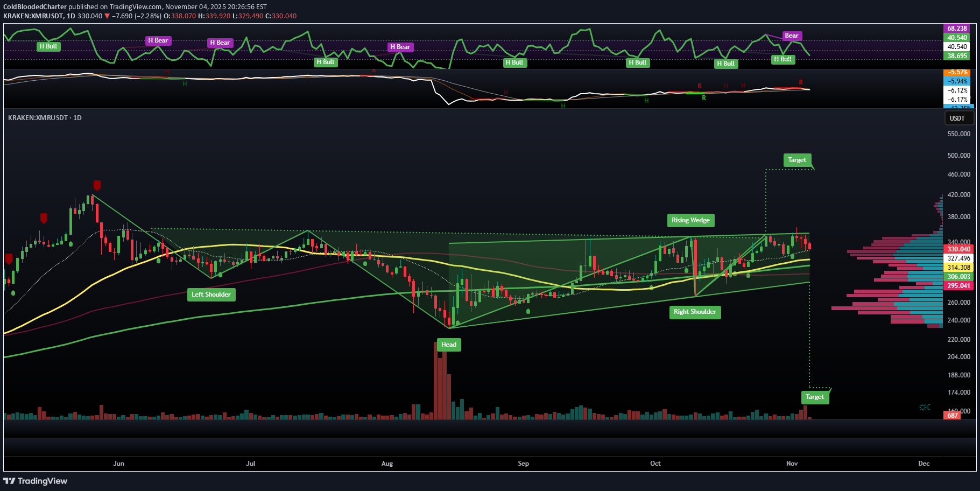Select the Left Shoulder pattern label
Screen dimensions: 980x491
point(211,294)
